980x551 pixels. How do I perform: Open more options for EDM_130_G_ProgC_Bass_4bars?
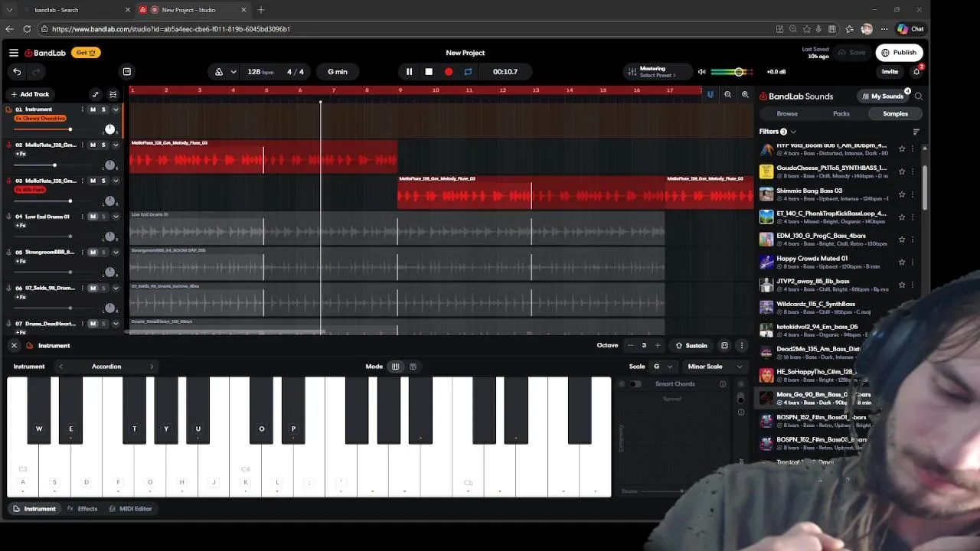click(914, 239)
